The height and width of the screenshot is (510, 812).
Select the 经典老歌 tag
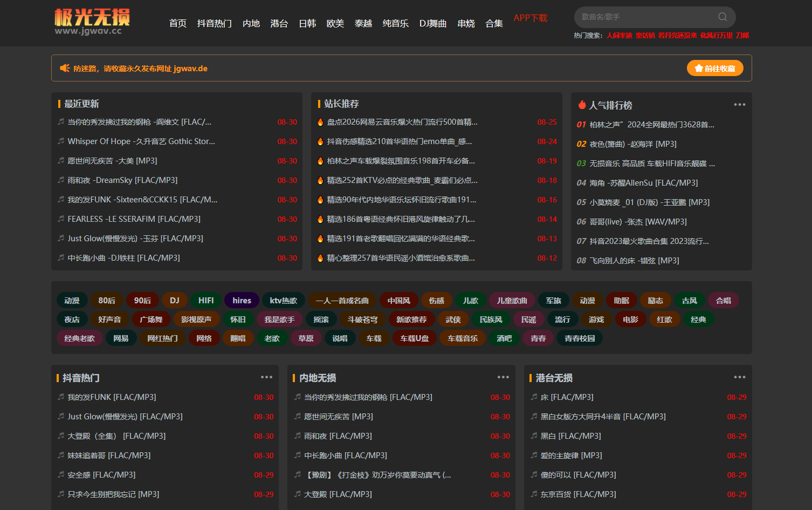coord(79,338)
